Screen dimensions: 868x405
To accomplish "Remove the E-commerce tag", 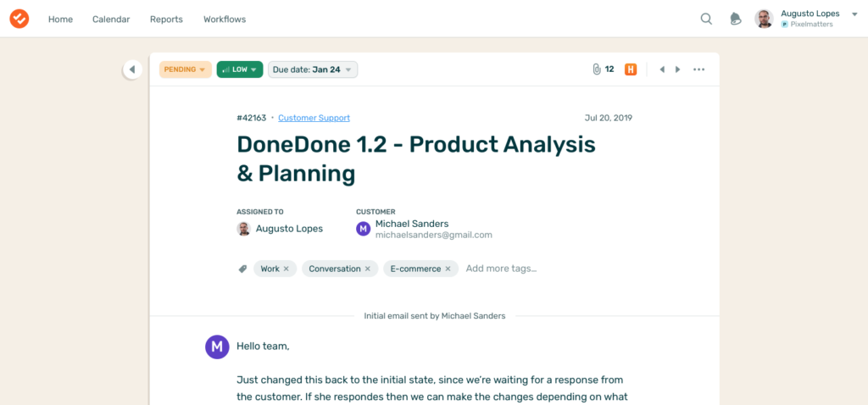I will click(448, 269).
